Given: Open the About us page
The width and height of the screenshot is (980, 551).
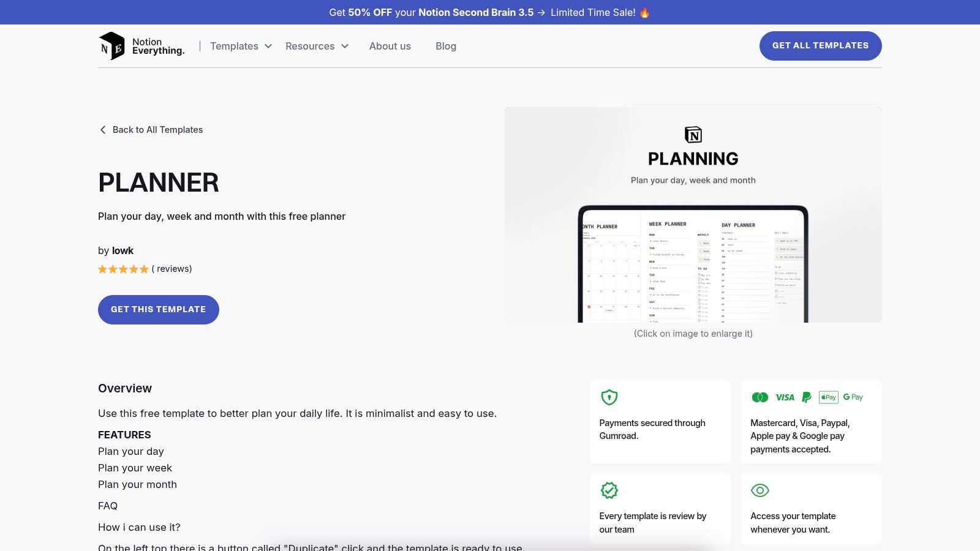Looking at the screenshot, I should (390, 46).
